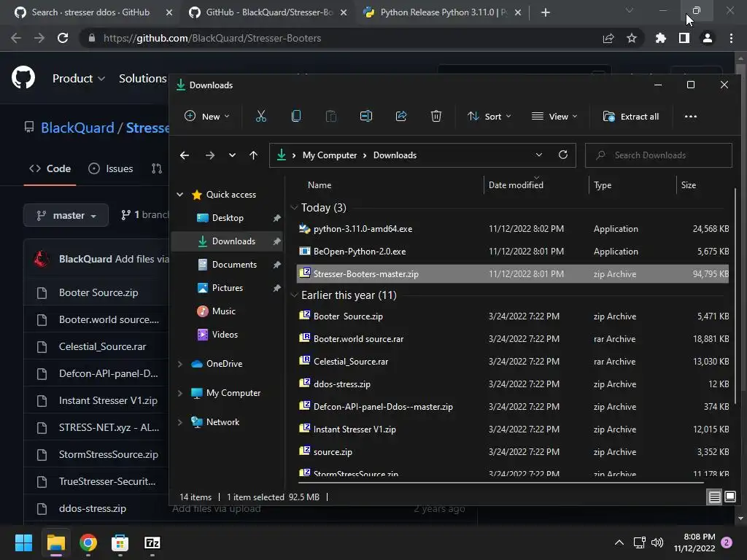Select Music in navigation pane
Screen dimensions: 747x560
point(223,311)
